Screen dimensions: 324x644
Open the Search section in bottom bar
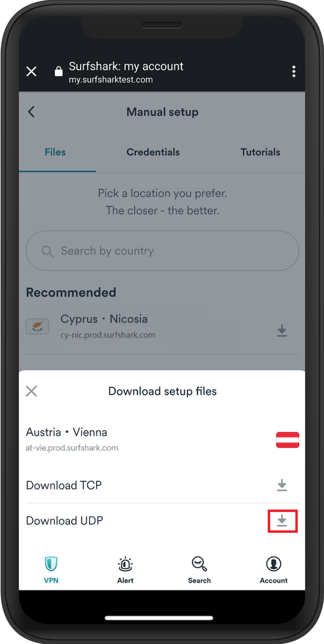tap(199, 569)
